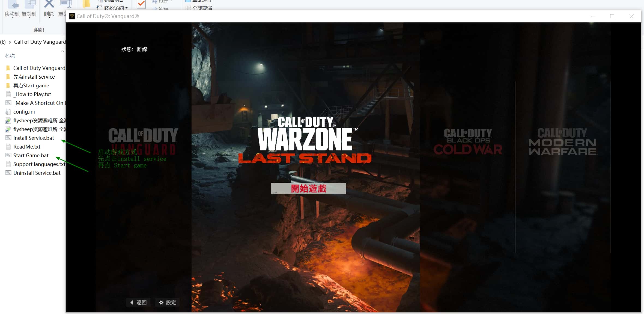644x314 pixels.
Task: Click the 删除 (Delete) X icon in Explorer
Action: (49, 4)
